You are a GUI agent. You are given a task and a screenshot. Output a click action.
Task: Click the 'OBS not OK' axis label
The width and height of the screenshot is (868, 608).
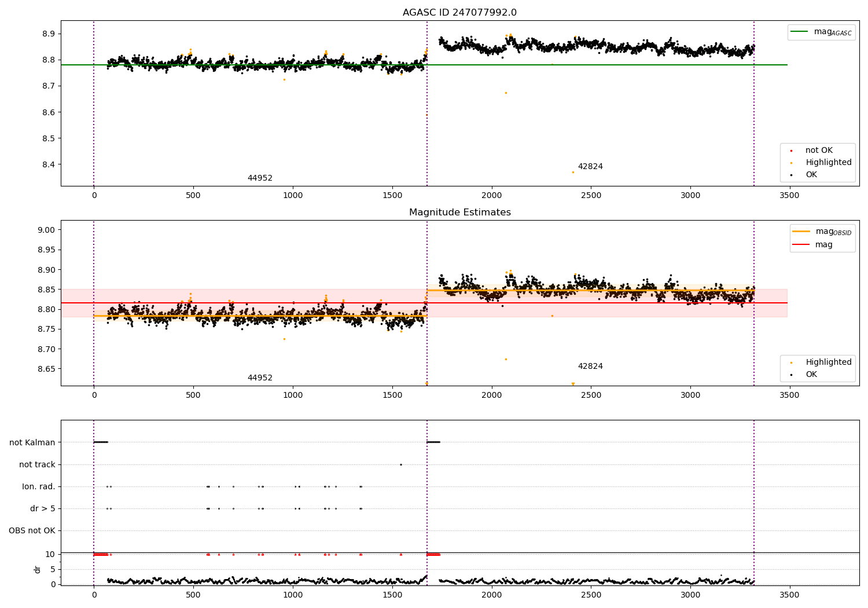pos(32,531)
